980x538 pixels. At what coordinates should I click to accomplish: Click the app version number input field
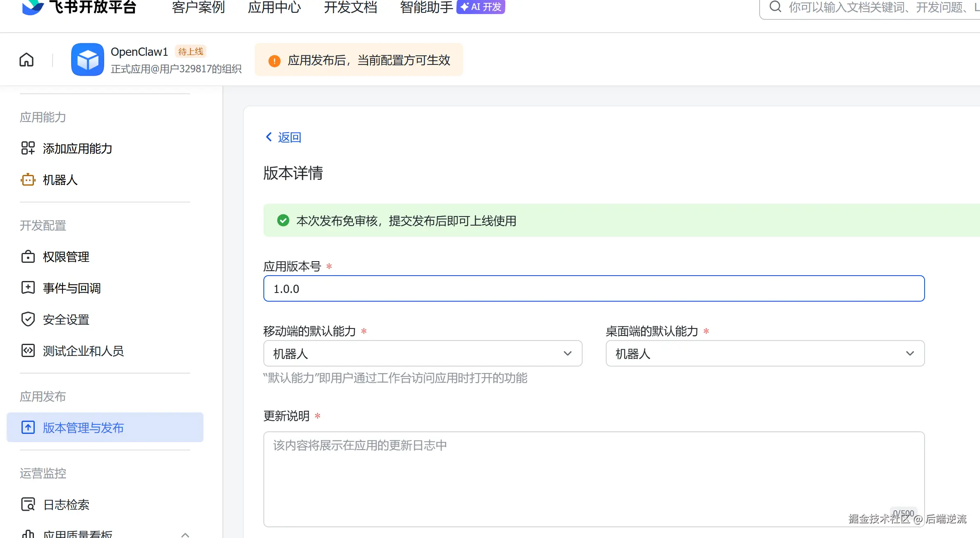(x=594, y=288)
